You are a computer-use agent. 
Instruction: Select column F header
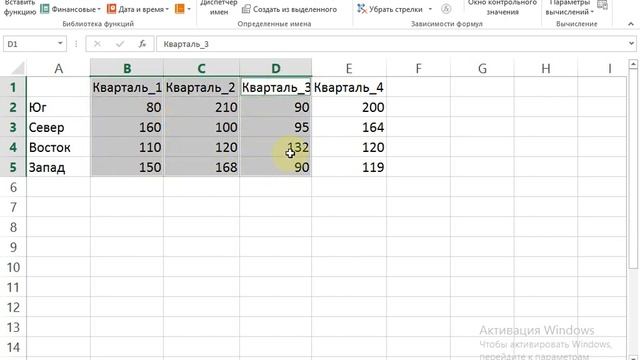pos(418,68)
